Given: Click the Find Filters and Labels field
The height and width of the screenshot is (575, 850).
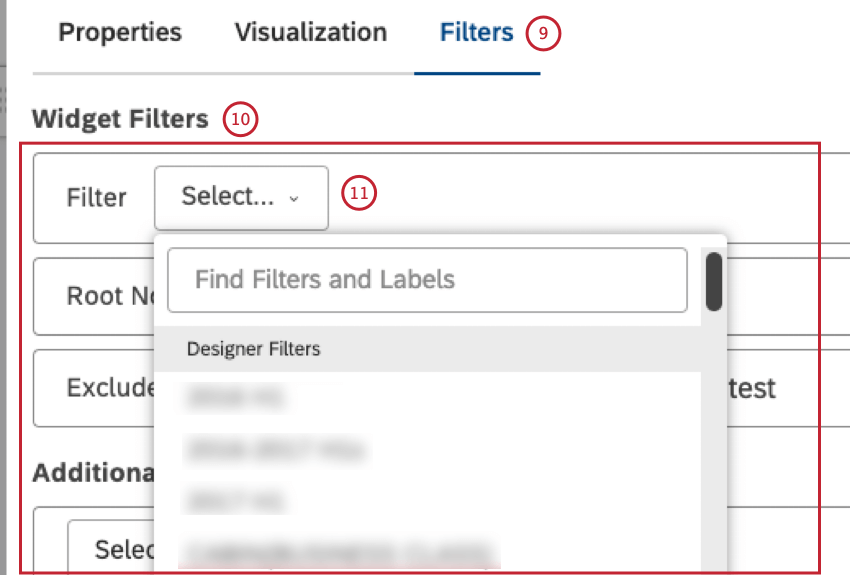Looking at the screenshot, I should point(427,280).
